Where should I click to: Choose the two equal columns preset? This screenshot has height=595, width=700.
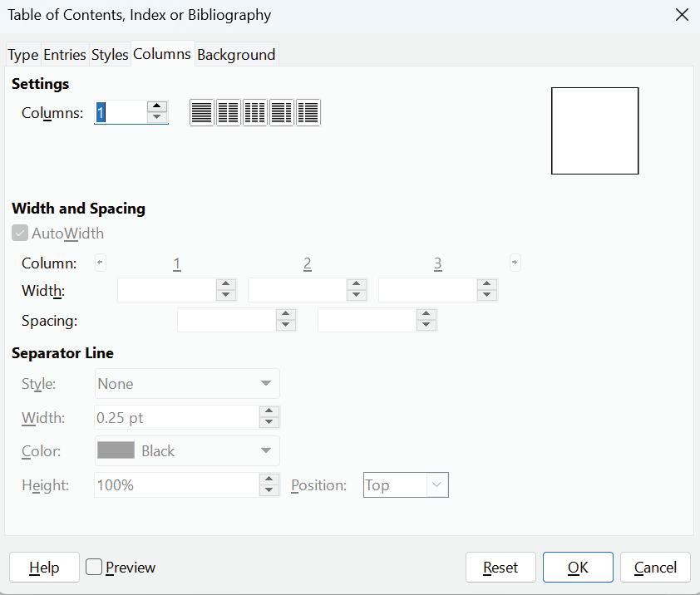click(x=228, y=112)
